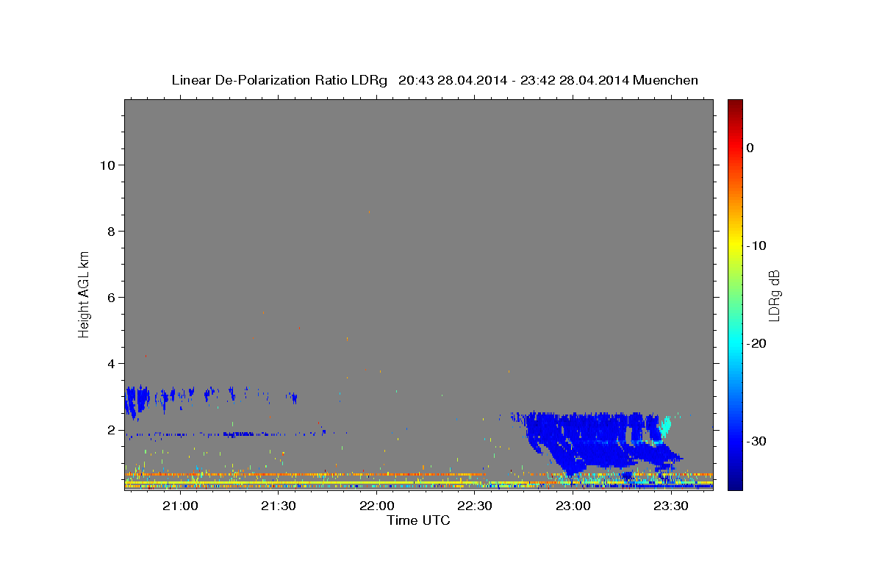Click the 23:30 time tick label

pos(671,506)
